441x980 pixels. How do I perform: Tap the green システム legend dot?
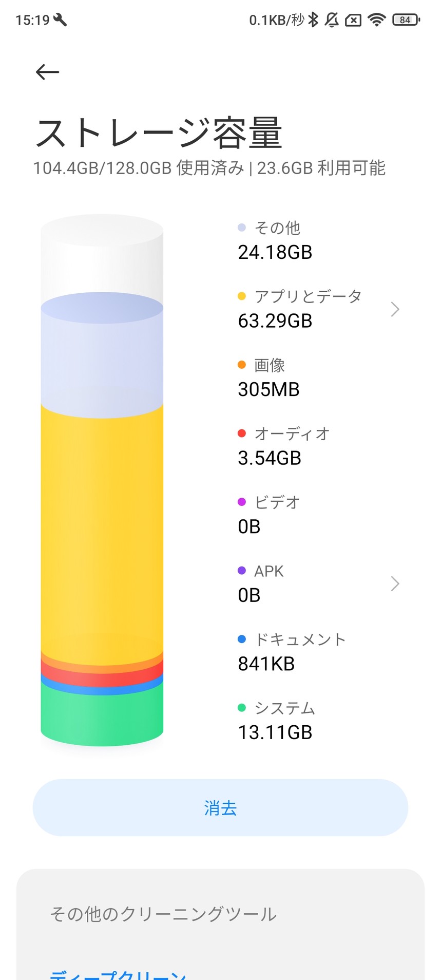pos(242,708)
